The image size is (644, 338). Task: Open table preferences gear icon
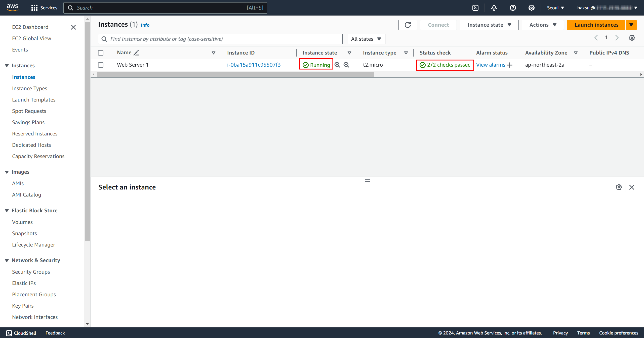[x=632, y=38]
